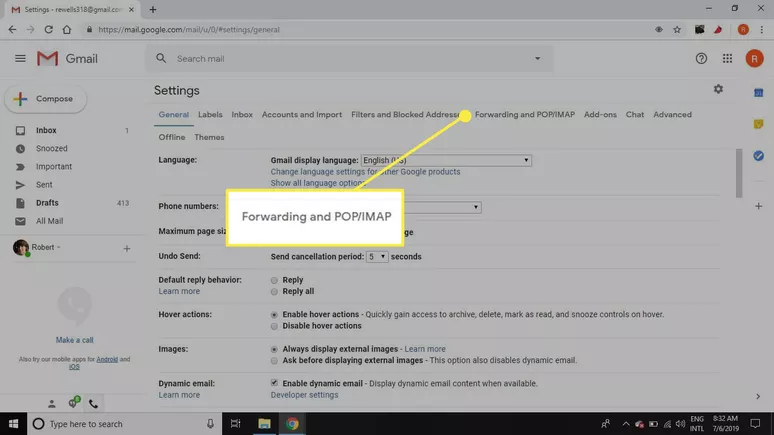The height and width of the screenshot is (435, 774).
Task: Open the Chat settings tab
Action: [635, 115]
